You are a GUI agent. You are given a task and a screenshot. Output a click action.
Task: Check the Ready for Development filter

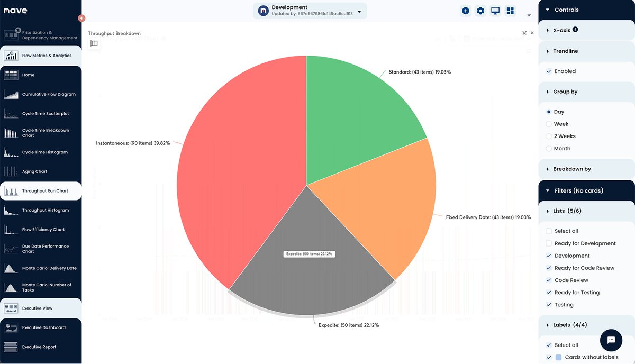pyautogui.click(x=549, y=243)
